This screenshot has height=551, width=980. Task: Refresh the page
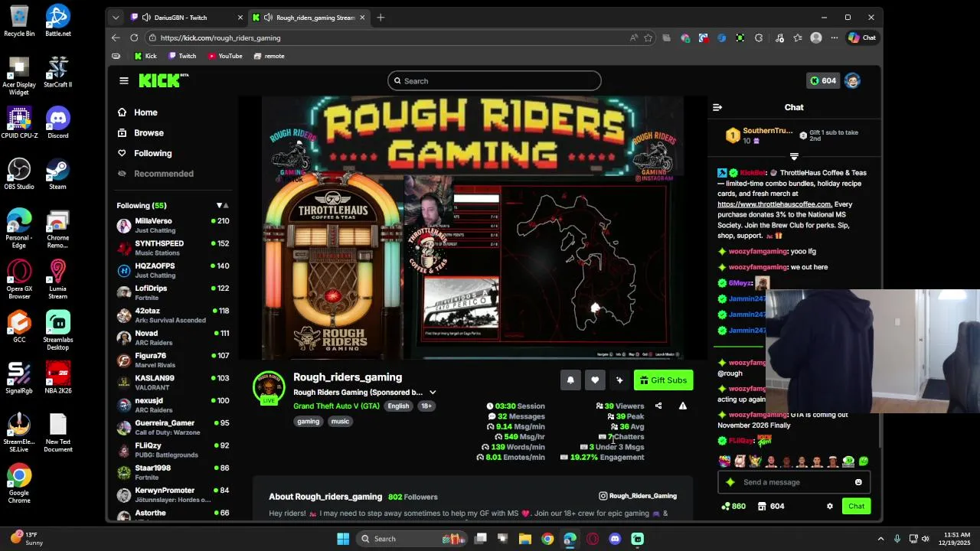coord(134,37)
